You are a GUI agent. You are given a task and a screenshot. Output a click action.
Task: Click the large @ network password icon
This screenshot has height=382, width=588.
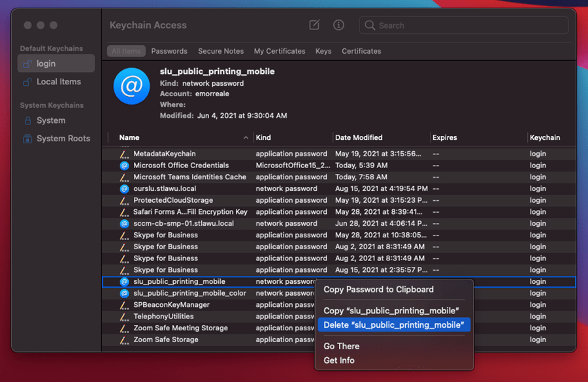131,86
